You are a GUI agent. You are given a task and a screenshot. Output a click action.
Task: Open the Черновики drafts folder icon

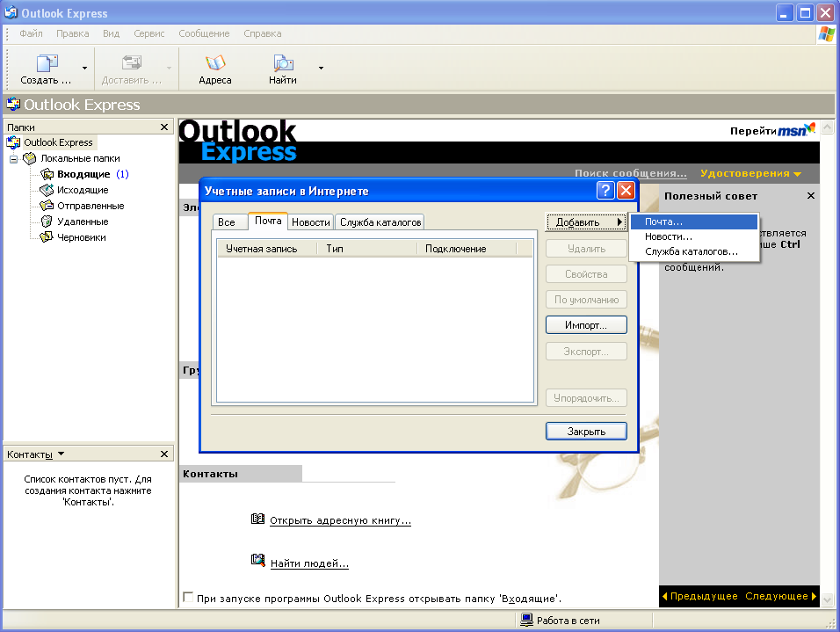(47, 237)
